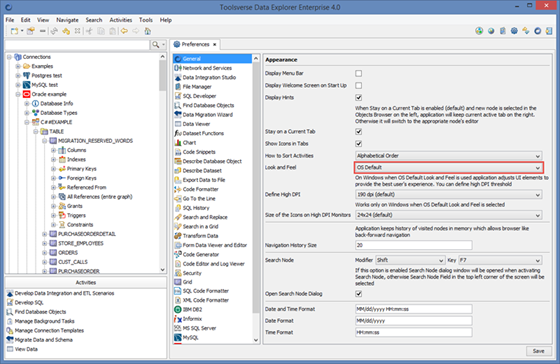Select the Triggers tree node

(76, 215)
